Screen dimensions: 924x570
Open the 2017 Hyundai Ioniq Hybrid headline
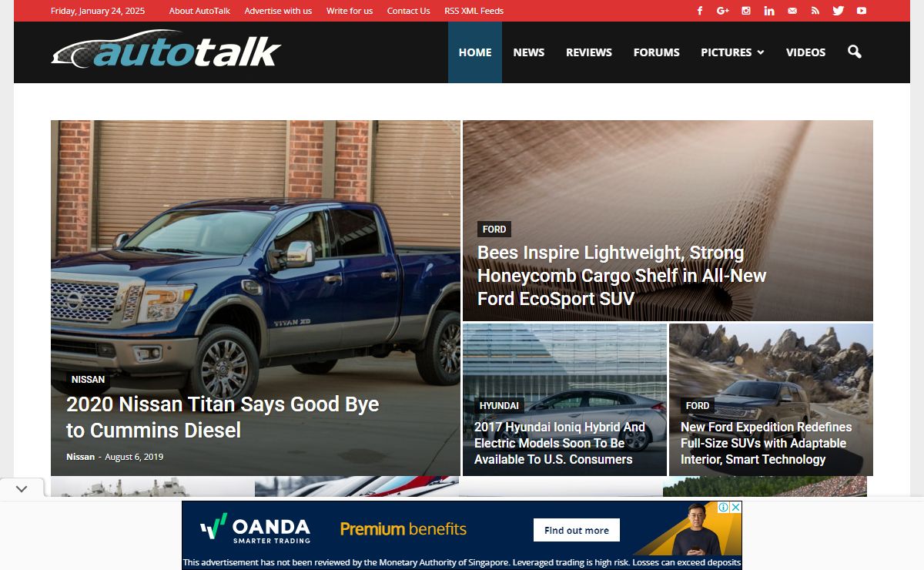pos(560,443)
